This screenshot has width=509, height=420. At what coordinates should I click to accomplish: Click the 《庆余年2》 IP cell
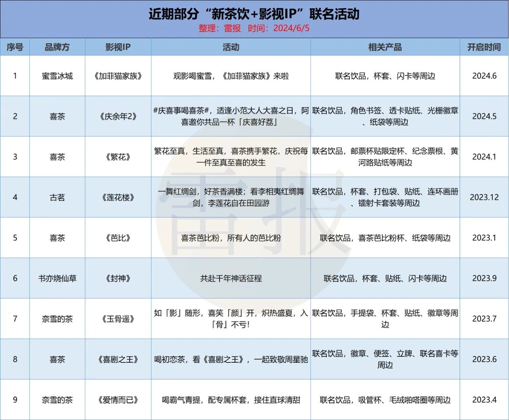(x=118, y=116)
